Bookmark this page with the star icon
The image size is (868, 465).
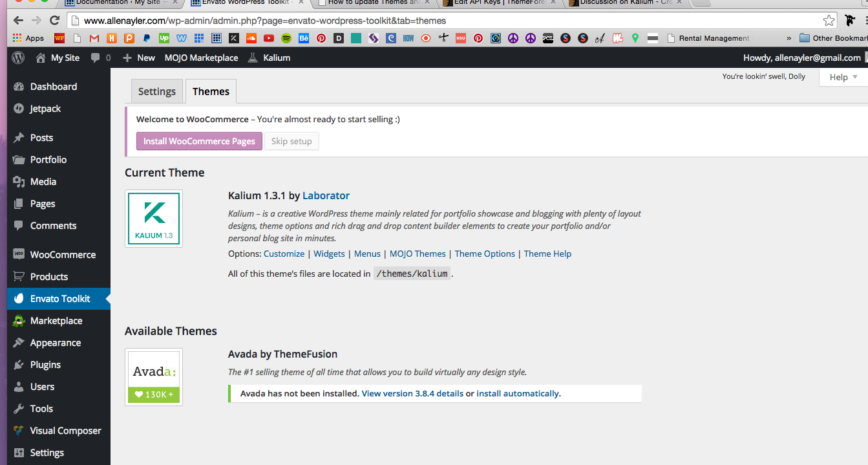(829, 21)
